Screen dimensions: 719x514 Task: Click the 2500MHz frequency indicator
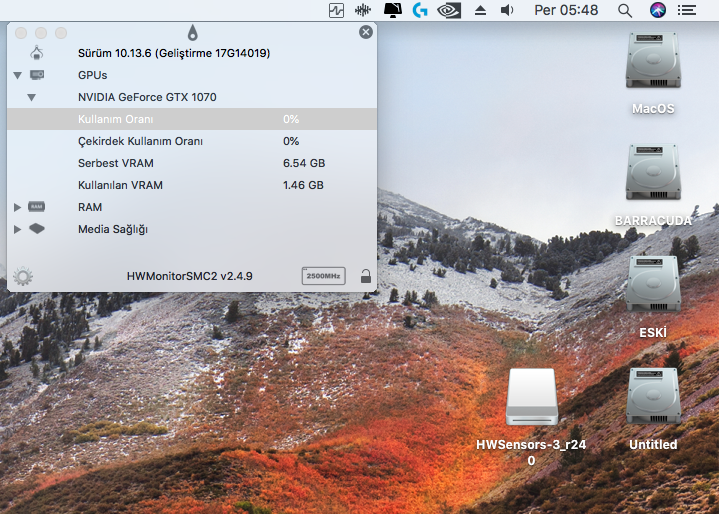(323, 276)
